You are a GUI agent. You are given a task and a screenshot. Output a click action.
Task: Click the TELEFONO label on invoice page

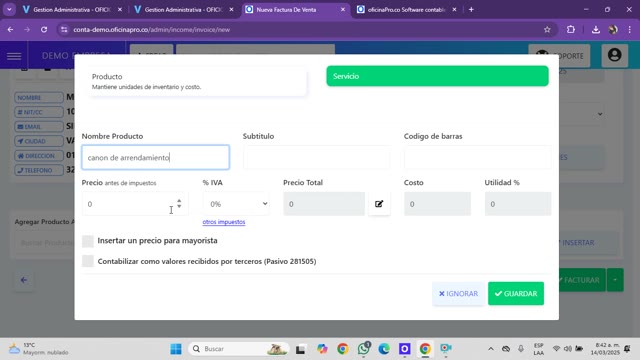pyautogui.click(x=39, y=170)
